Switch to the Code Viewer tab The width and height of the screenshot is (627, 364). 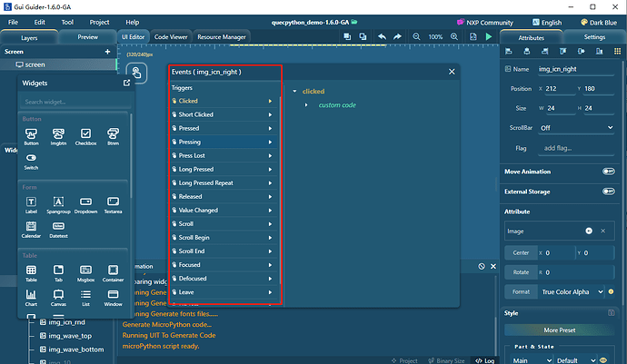[x=172, y=36]
